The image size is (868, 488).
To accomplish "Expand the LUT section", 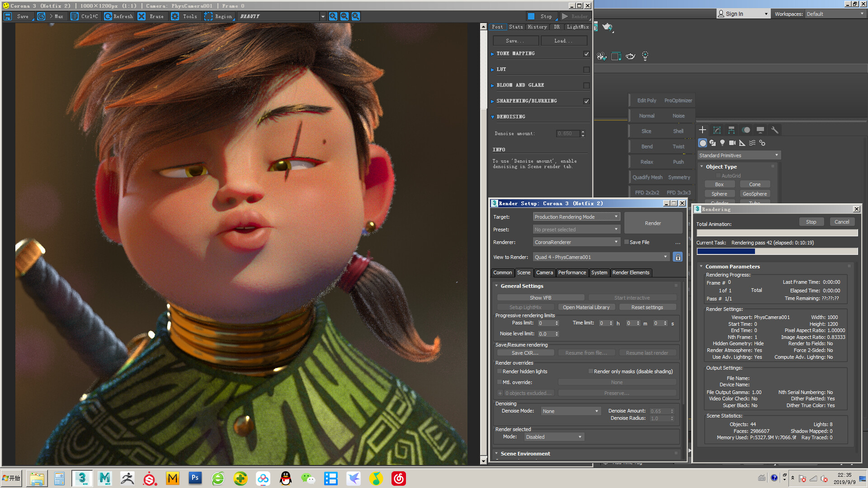I will pos(501,70).
